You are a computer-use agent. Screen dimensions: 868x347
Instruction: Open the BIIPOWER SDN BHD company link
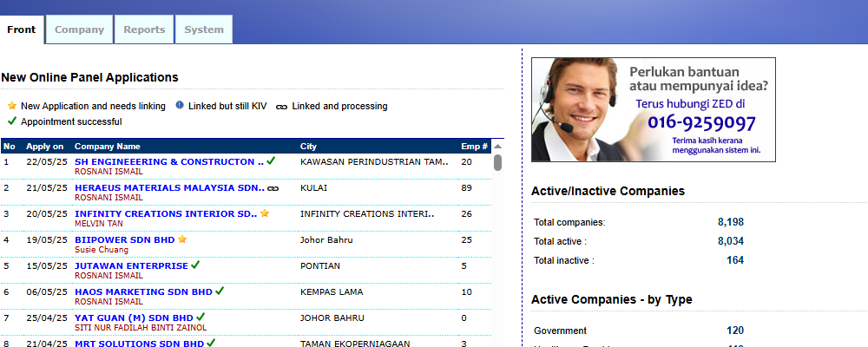[x=124, y=239]
